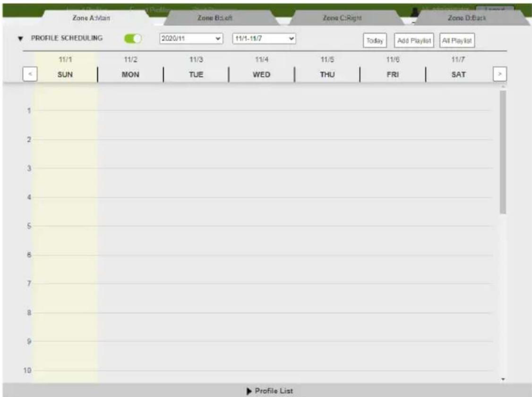Viewport: 532px width, 397px height.
Task: Select the WED day header
Action: pyautogui.click(x=262, y=74)
